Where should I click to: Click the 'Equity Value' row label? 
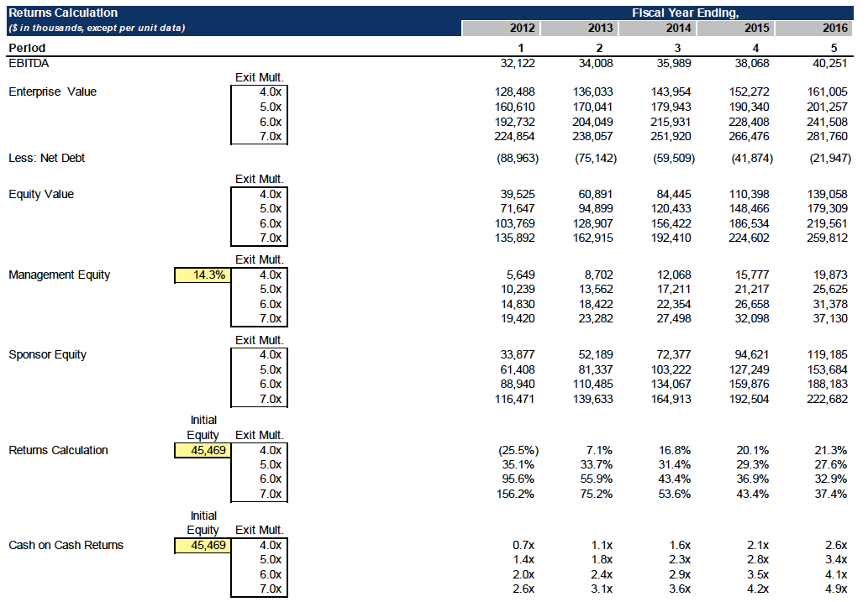click(x=41, y=194)
